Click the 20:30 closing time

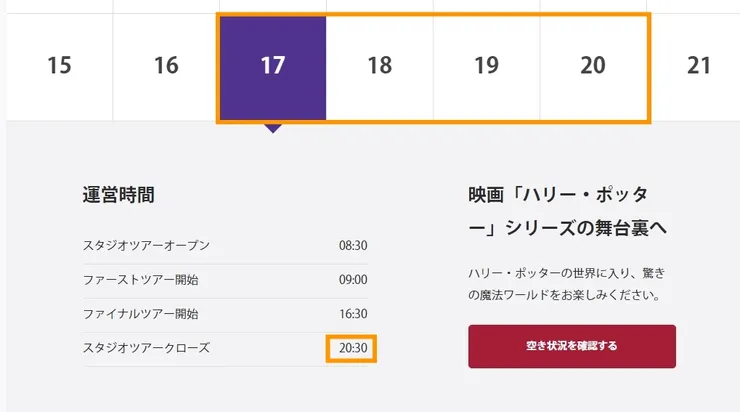click(353, 348)
